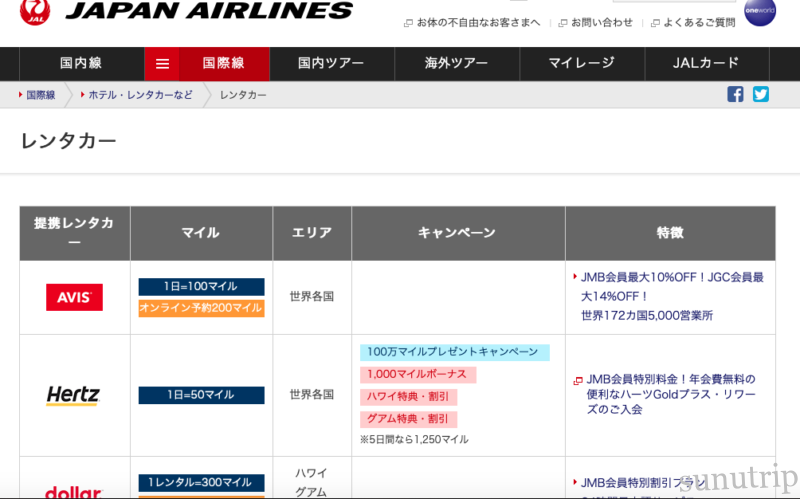Open the よくあるご質問 link
This screenshot has height=499, width=800.
(x=699, y=22)
